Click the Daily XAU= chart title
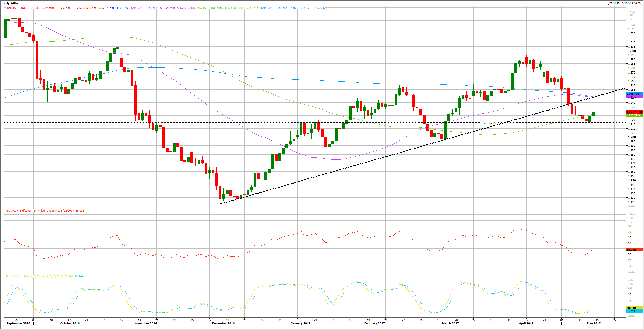 click(x=10, y=3)
